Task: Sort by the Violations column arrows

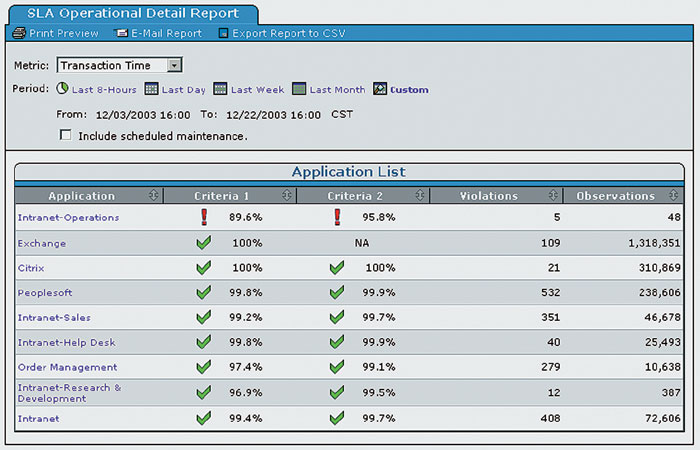Action: click(553, 196)
